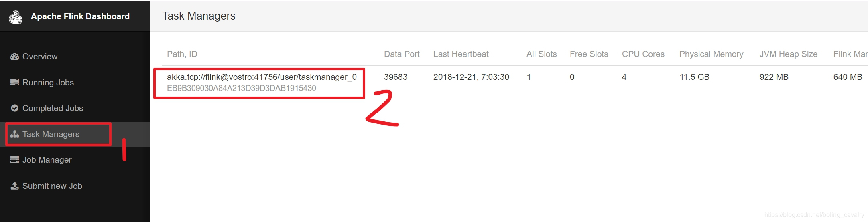Click the Flink squirrel logo icon
Screen dimensions: 868x222
[x=16, y=17]
